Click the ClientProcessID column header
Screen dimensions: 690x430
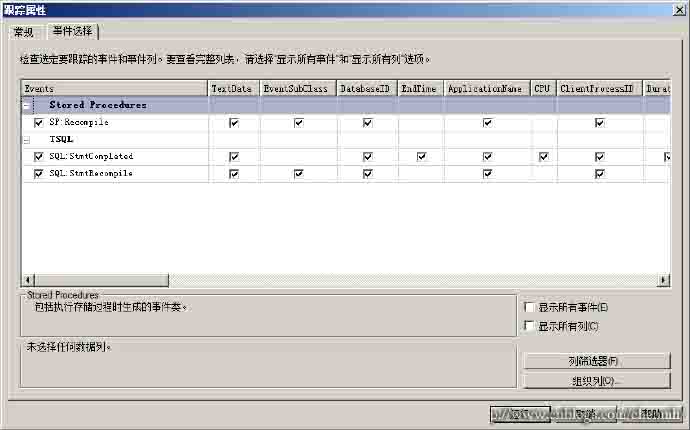point(599,88)
